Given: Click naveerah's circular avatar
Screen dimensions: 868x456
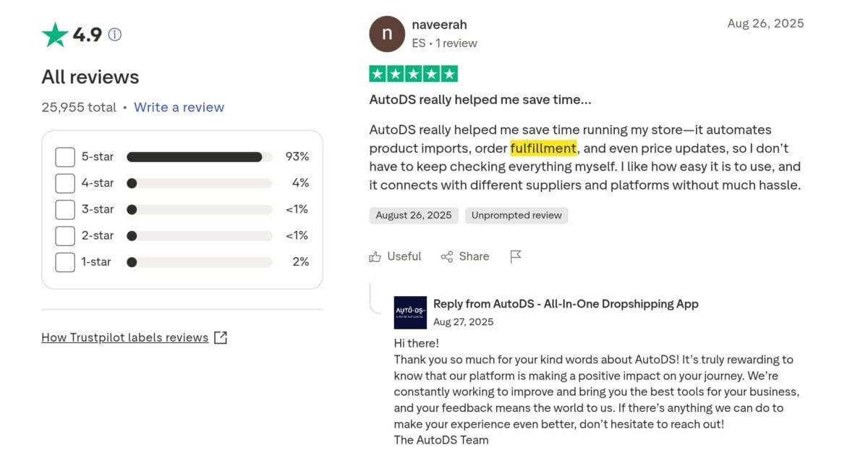Looking at the screenshot, I should click(x=387, y=33).
